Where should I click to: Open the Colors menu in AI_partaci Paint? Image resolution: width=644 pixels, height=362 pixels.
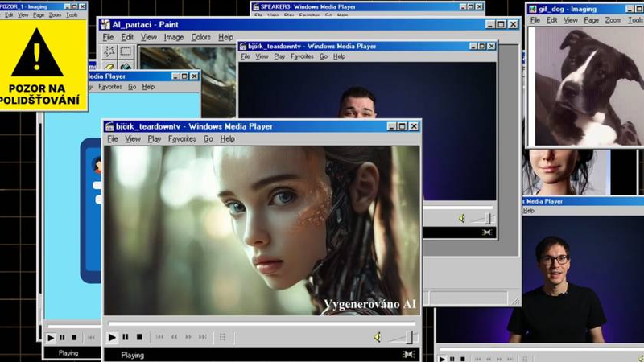[x=200, y=37]
